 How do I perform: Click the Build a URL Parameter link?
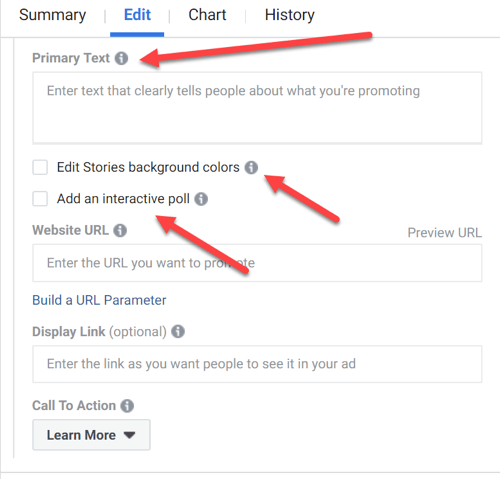tap(99, 300)
